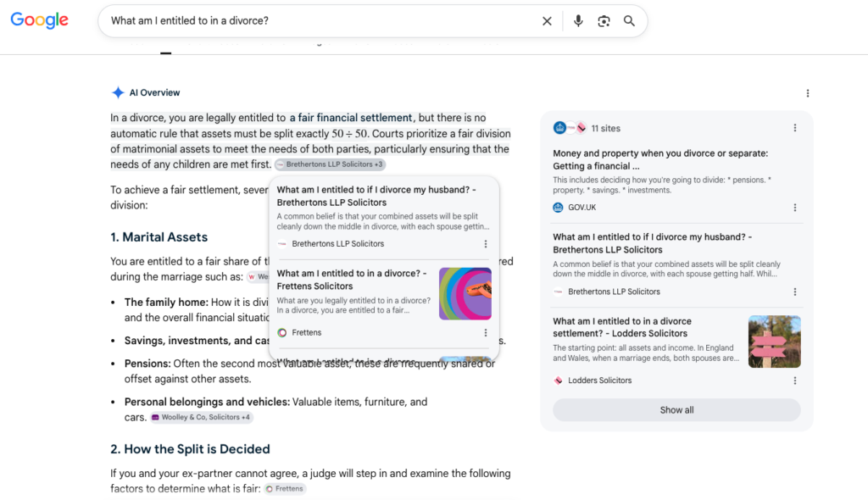
Task: Open the AI Overview three-dot menu
Action: click(808, 93)
